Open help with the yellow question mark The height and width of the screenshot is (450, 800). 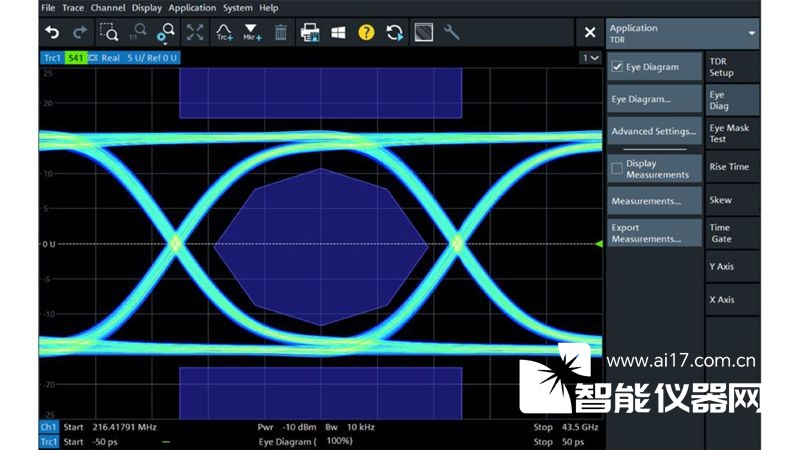pos(366,33)
